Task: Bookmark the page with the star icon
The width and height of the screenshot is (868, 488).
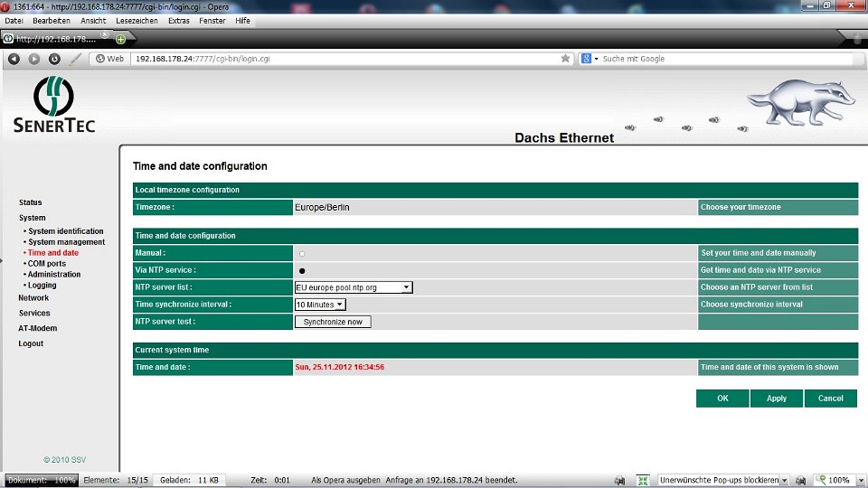Action: [566, 59]
